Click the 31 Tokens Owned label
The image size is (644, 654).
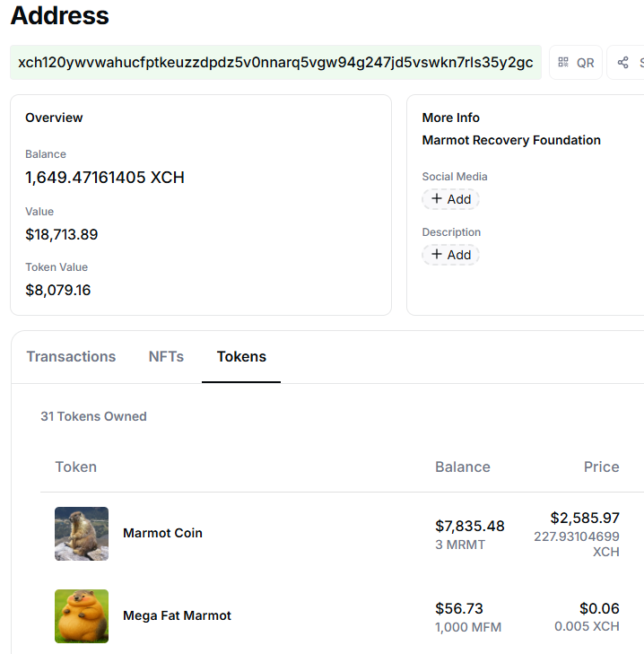(x=93, y=416)
